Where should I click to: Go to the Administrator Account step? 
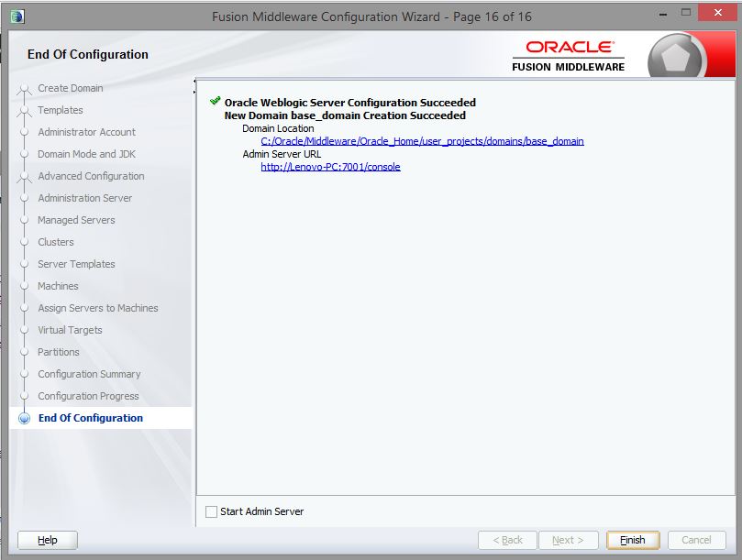pos(86,132)
